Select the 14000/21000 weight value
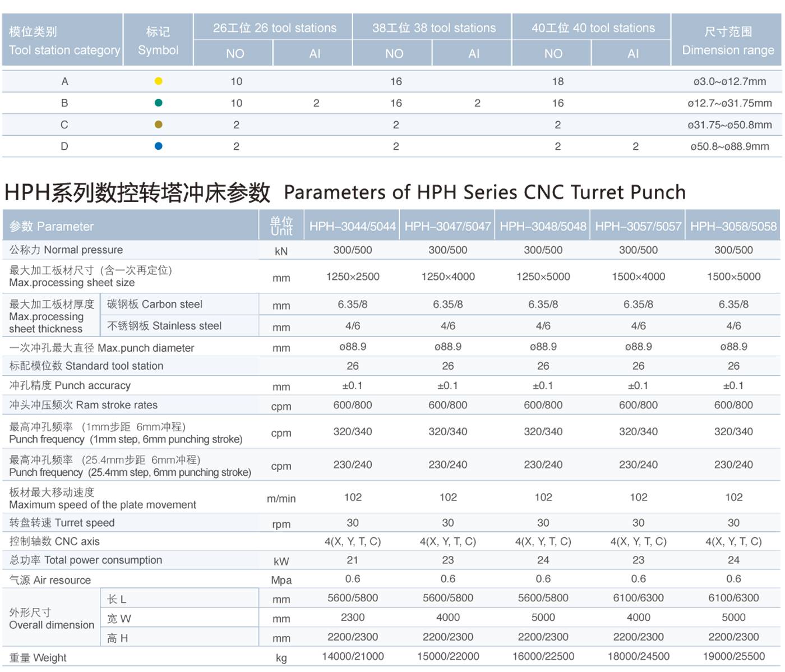The image size is (785, 672). 353,656
